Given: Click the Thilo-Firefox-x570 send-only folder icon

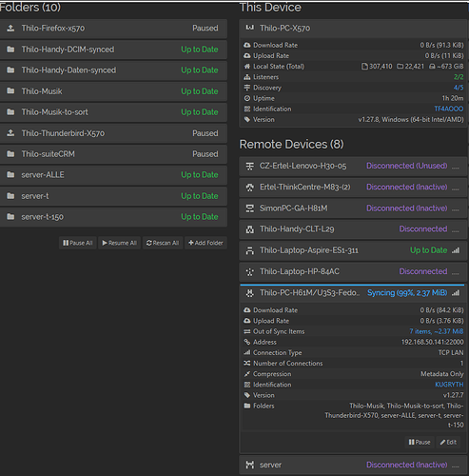Looking at the screenshot, I should click(x=10, y=29).
